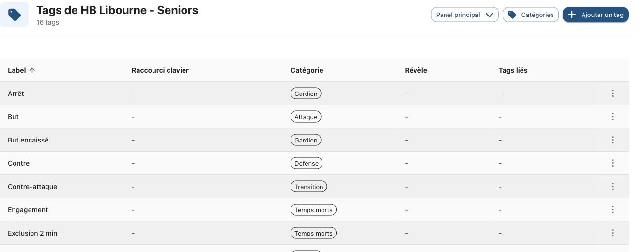Click Gardien chip in But encaissé row

point(306,140)
